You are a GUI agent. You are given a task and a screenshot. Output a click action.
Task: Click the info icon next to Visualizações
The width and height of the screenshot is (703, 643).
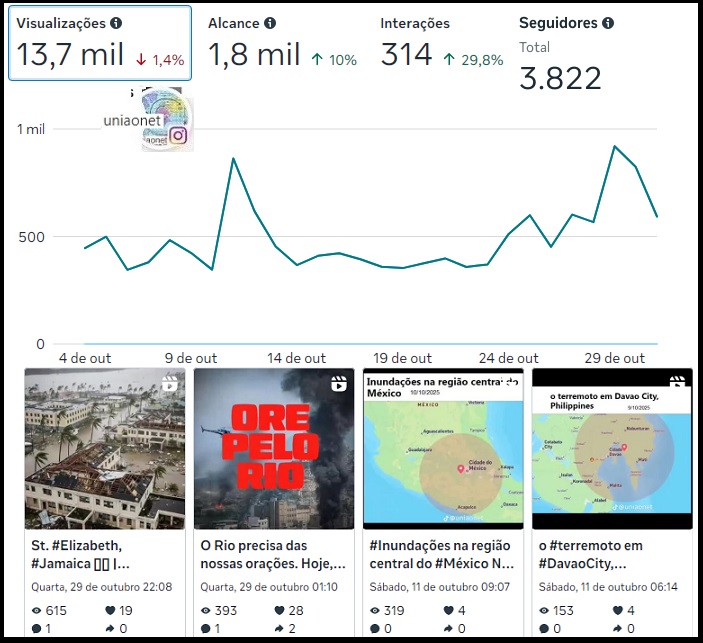[x=116, y=23]
